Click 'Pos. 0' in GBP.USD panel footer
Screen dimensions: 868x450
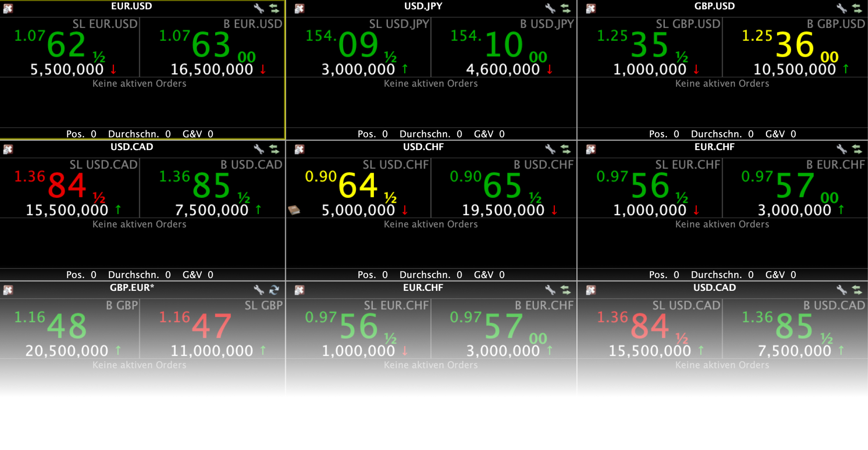coord(664,134)
